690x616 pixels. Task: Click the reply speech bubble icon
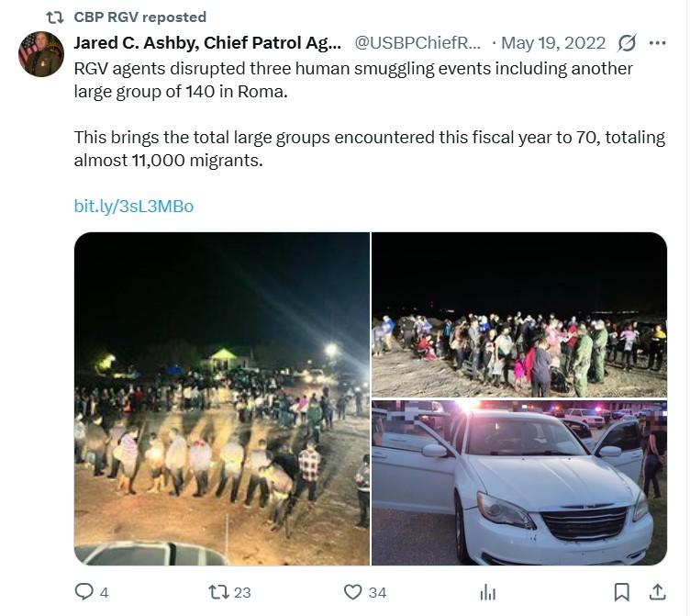click(83, 592)
